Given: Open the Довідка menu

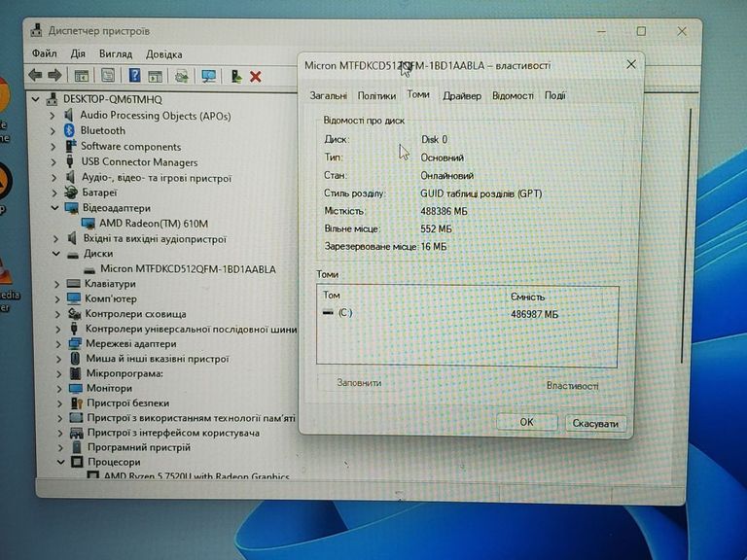Looking at the screenshot, I should pos(163,54).
